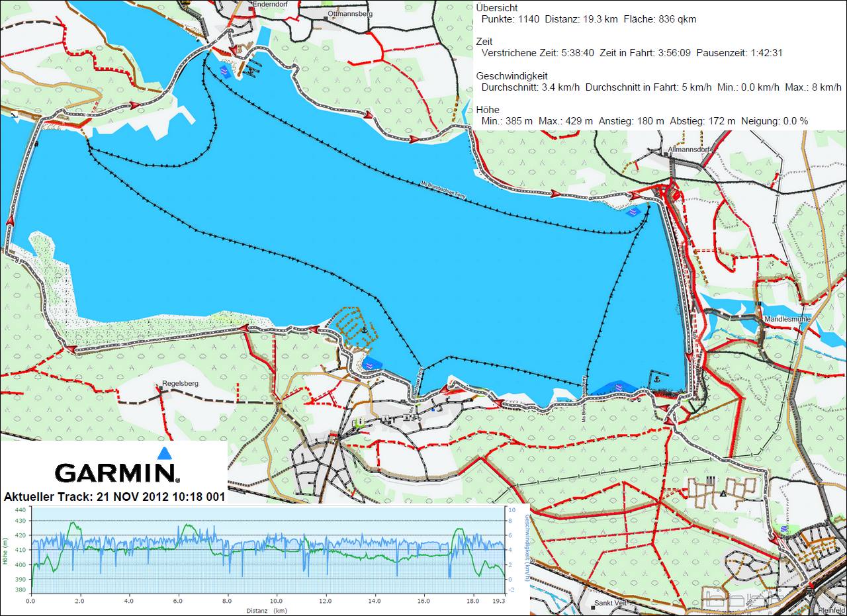The image size is (847, 616).
Task: Click the Geschwindigkeit statistics heading
Action: click(x=512, y=76)
